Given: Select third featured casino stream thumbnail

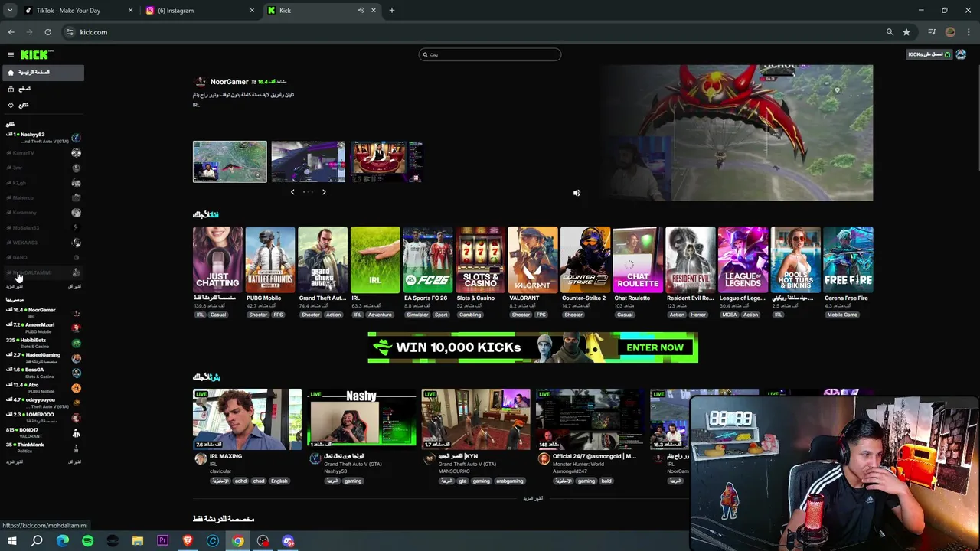Looking at the screenshot, I should (x=387, y=161).
